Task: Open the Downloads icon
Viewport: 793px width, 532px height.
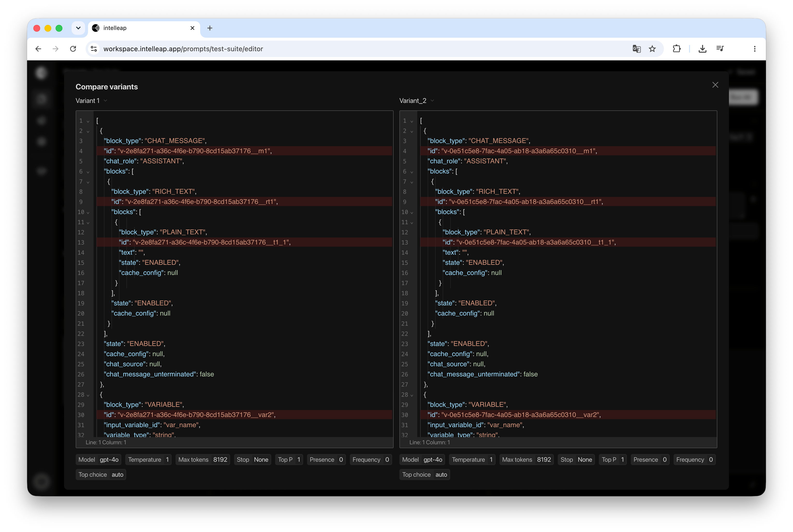Action: (702, 49)
